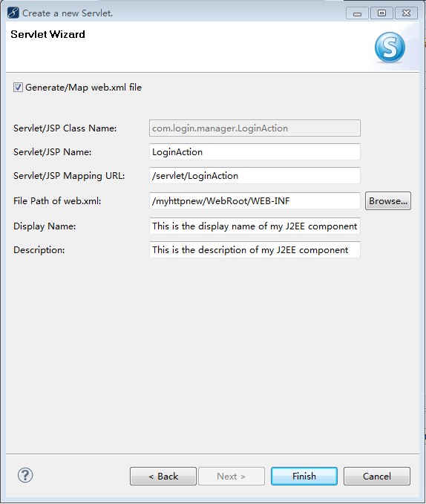Click the Description: label

click(39, 250)
